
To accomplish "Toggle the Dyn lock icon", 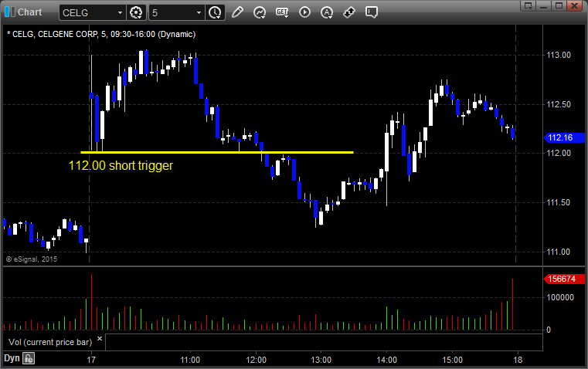I will (29, 358).
